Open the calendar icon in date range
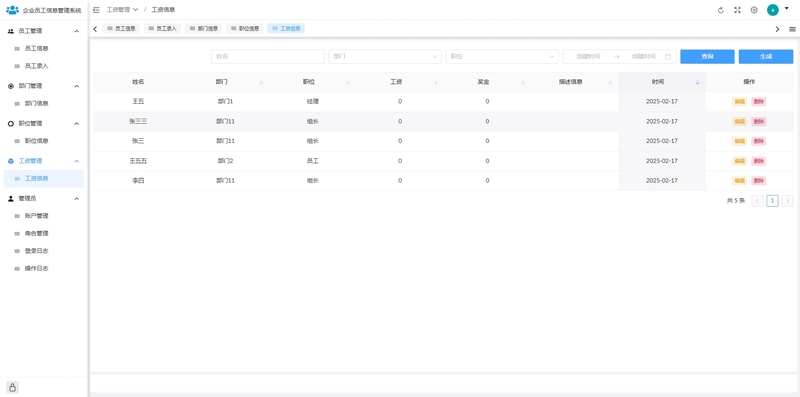The width and height of the screenshot is (800, 397). (667, 57)
